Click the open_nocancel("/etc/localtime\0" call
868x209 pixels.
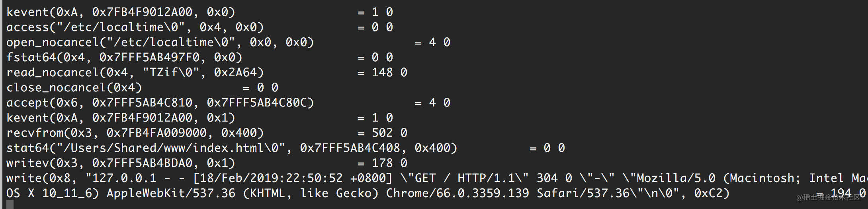click(x=160, y=43)
